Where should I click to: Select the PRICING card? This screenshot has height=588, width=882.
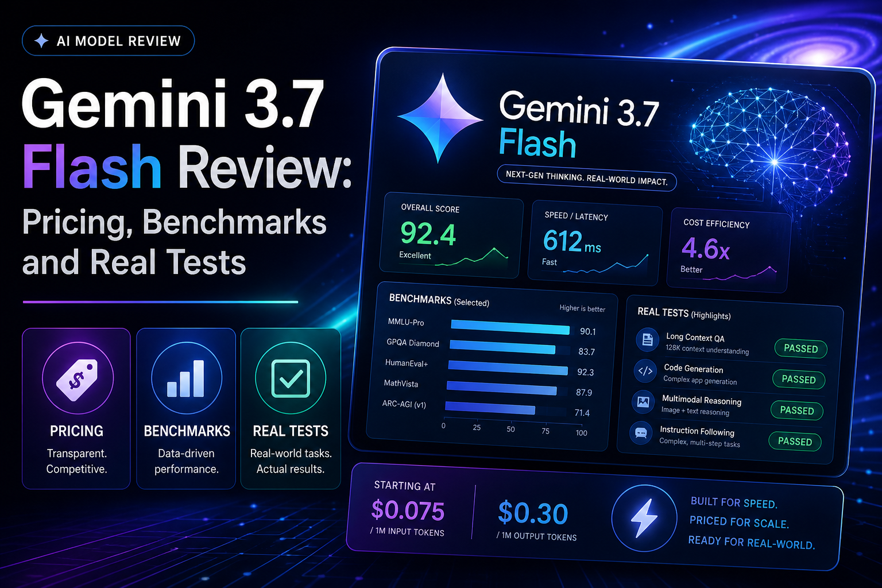(x=76, y=408)
